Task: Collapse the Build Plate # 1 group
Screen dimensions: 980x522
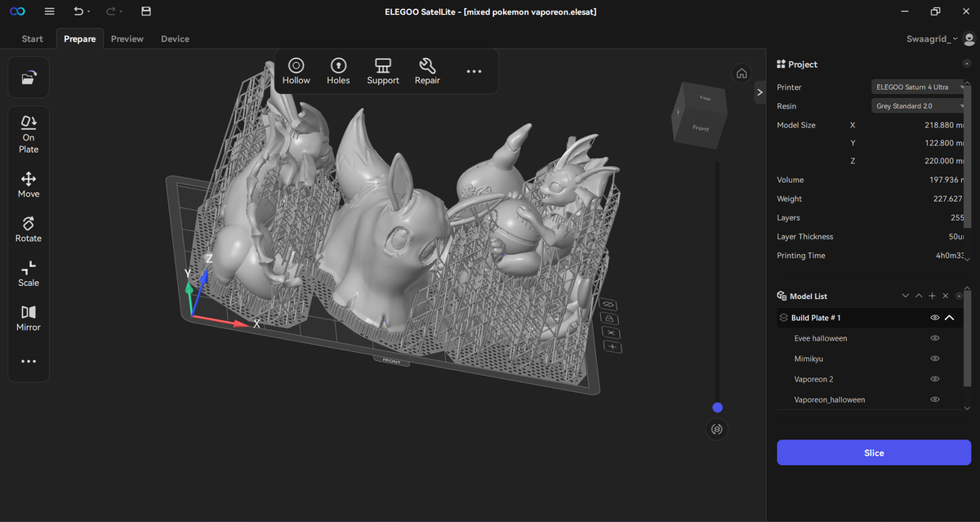Action: pyautogui.click(x=950, y=318)
